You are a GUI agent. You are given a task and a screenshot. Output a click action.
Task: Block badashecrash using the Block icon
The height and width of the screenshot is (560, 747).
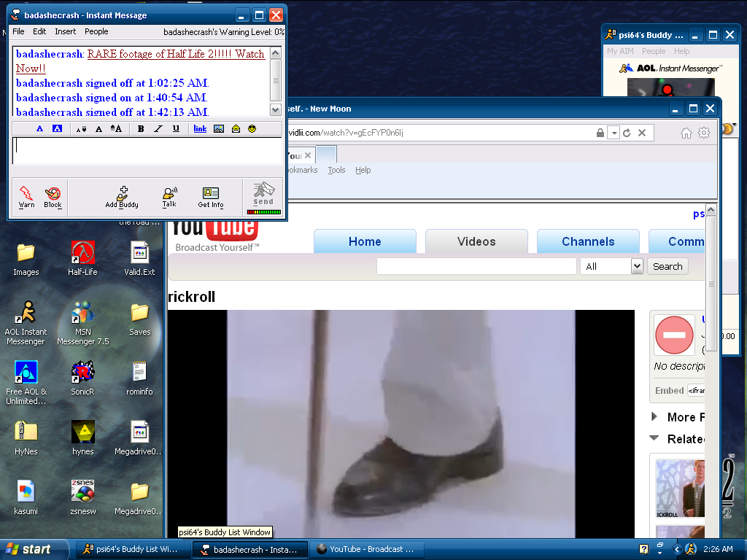(53, 195)
